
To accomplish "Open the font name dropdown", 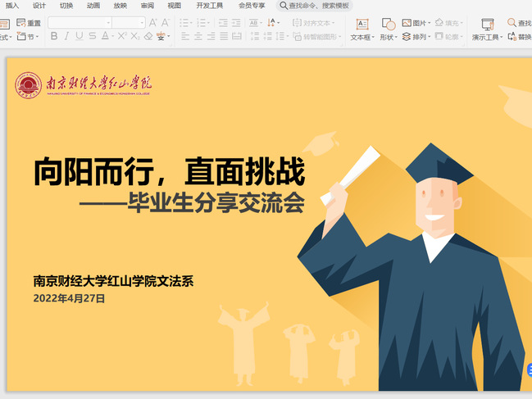I will point(107,23).
